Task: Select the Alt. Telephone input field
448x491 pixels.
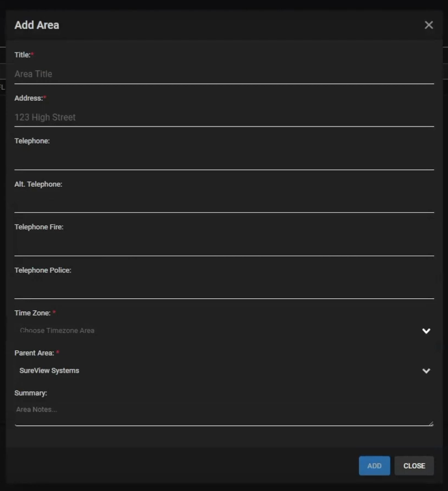Action: (224, 203)
